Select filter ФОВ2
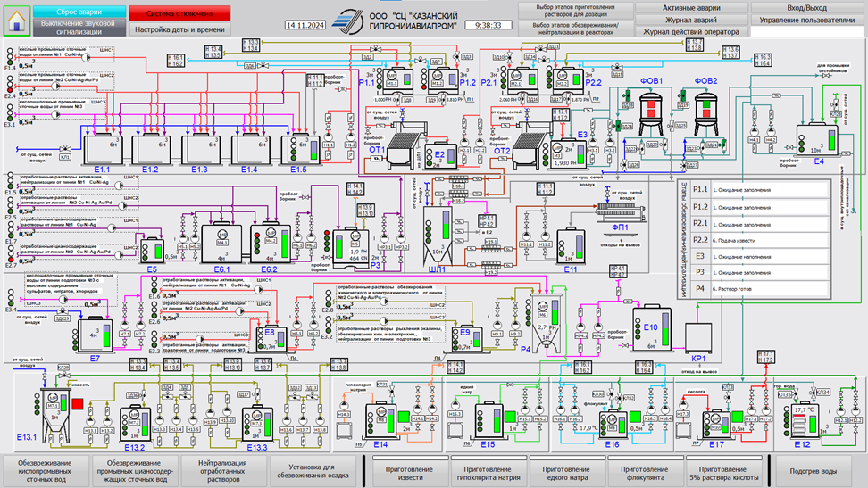Image resolution: width=868 pixels, height=488 pixels. 706,114
